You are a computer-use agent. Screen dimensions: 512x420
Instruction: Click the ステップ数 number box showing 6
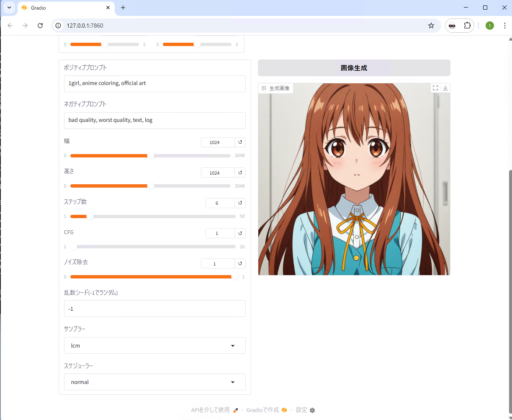click(x=220, y=203)
